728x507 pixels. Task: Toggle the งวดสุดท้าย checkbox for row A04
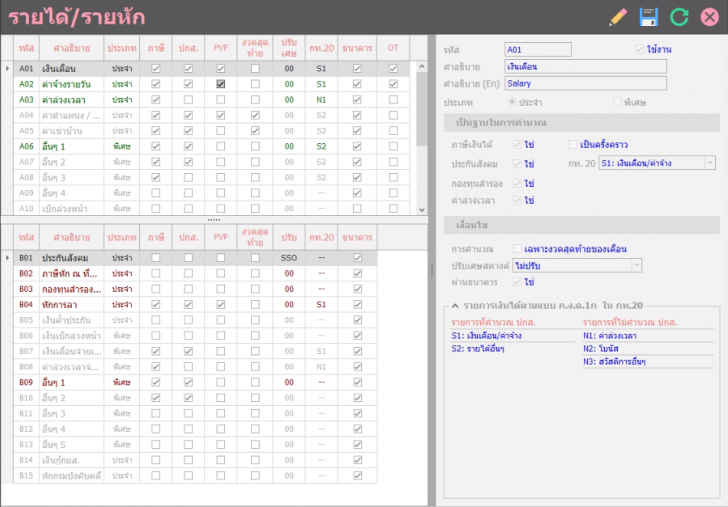(255, 115)
